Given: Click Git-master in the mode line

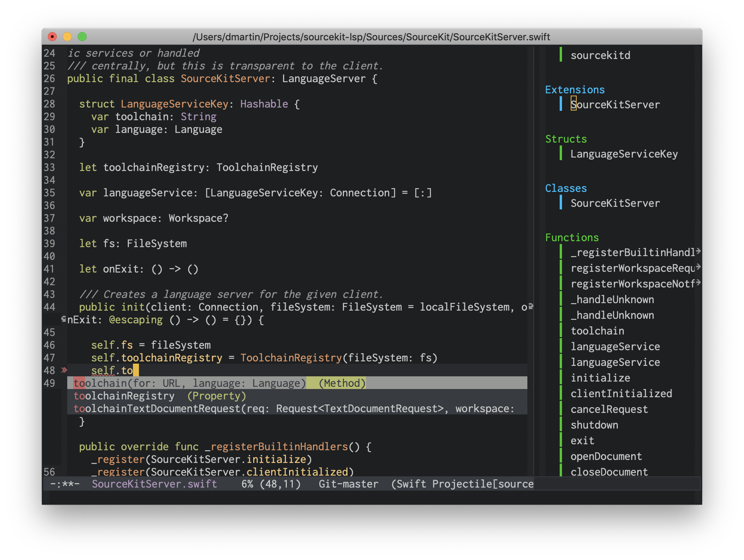Looking at the screenshot, I should (x=348, y=484).
